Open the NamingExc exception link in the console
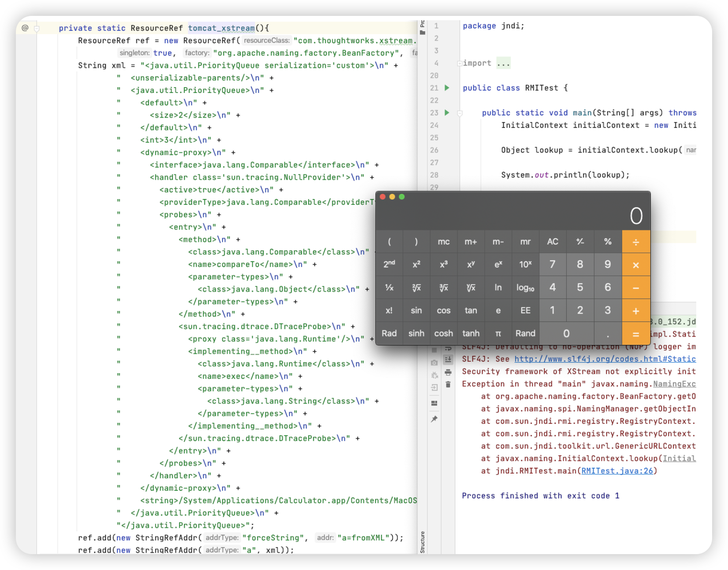Image resolution: width=728 pixels, height=570 pixels. tap(674, 384)
